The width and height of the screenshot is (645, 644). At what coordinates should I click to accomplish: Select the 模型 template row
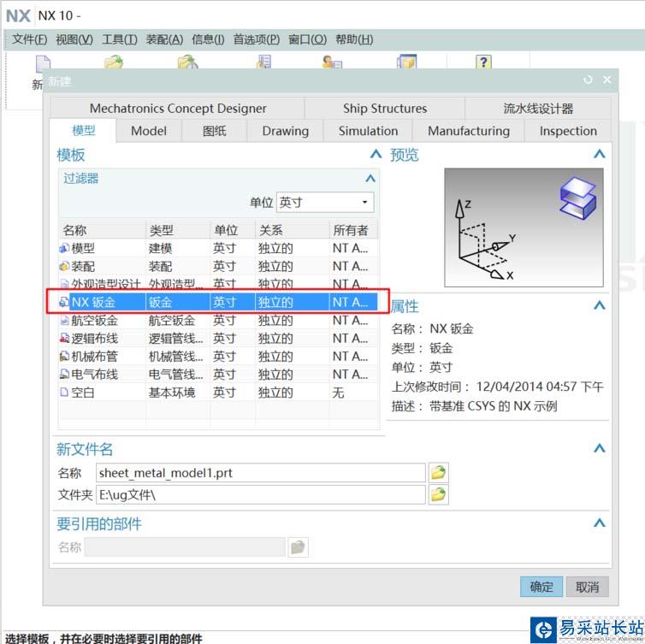point(218,248)
